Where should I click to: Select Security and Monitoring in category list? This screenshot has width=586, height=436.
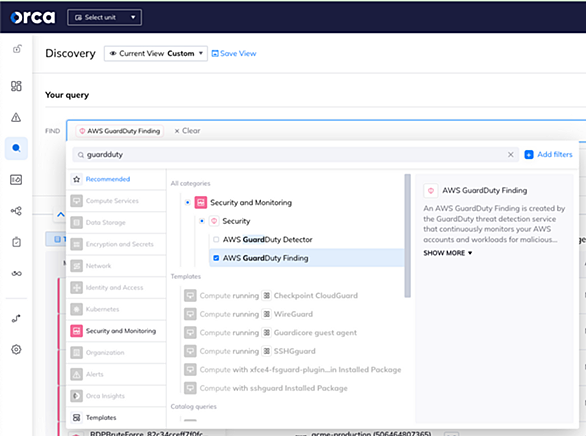(x=116, y=331)
